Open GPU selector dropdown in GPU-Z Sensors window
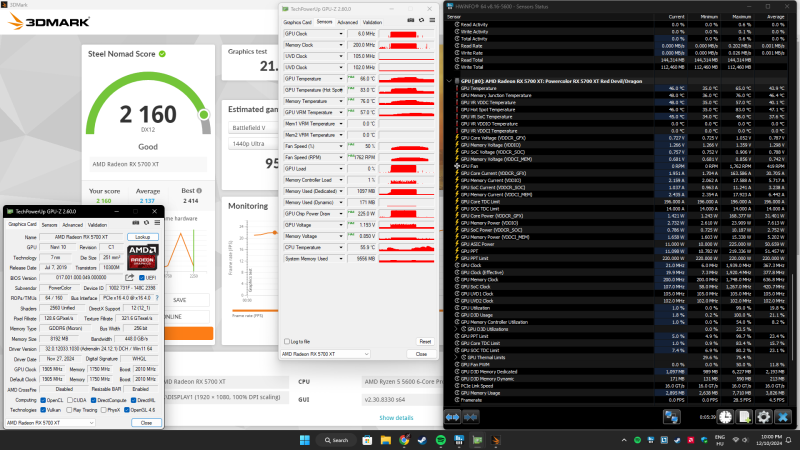Image resolution: width=800 pixels, height=450 pixels. pyautogui.click(x=325, y=354)
